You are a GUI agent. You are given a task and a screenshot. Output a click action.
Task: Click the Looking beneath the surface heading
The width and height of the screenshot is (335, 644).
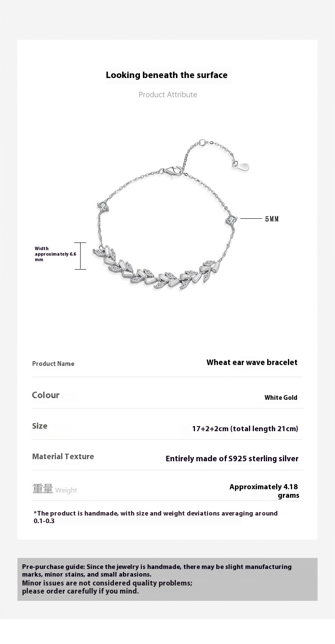click(x=167, y=75)
